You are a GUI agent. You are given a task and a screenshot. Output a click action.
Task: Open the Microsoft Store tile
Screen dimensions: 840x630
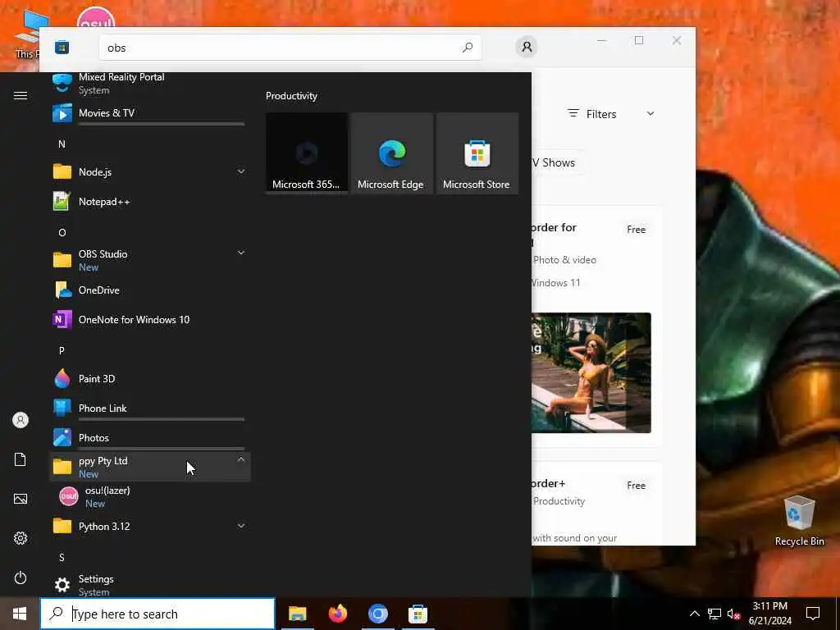coord(477,153)
